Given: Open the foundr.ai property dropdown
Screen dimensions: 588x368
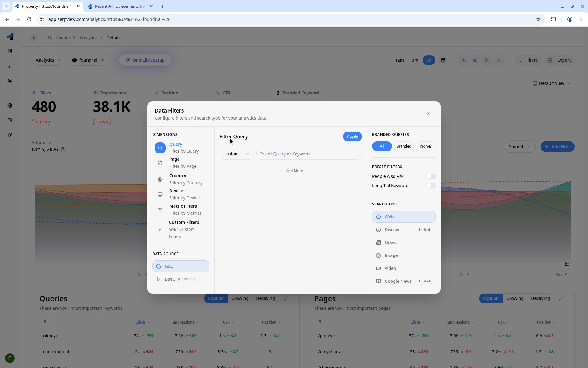Looking at the screenshot, I should [88, 60].
